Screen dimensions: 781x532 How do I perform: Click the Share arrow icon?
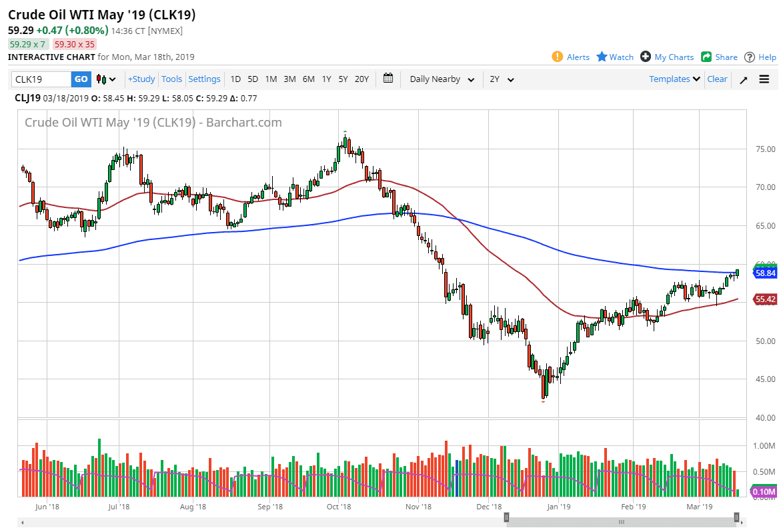706,57
